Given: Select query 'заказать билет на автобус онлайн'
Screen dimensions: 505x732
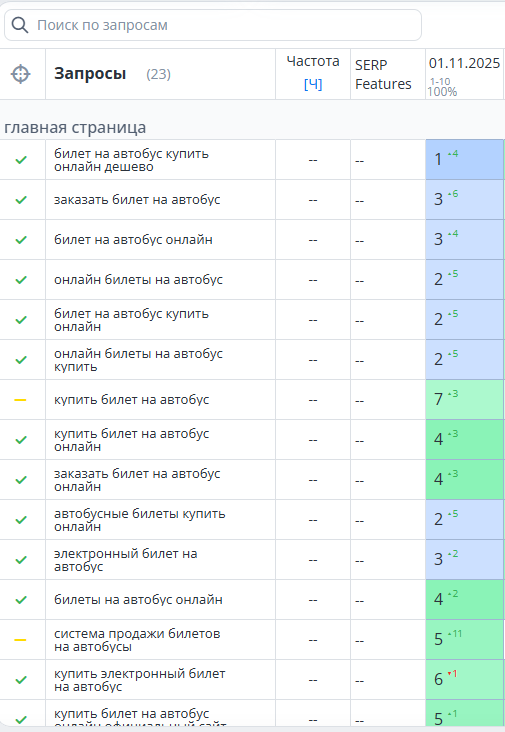Looking at the screenshot, I should [137, 480].
